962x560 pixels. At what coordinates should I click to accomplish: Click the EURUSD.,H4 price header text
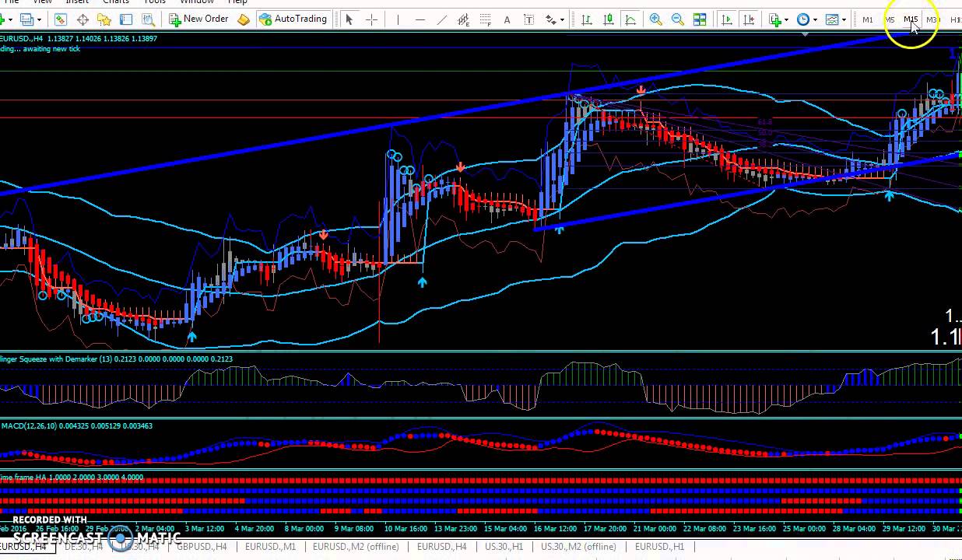[79, 38]
